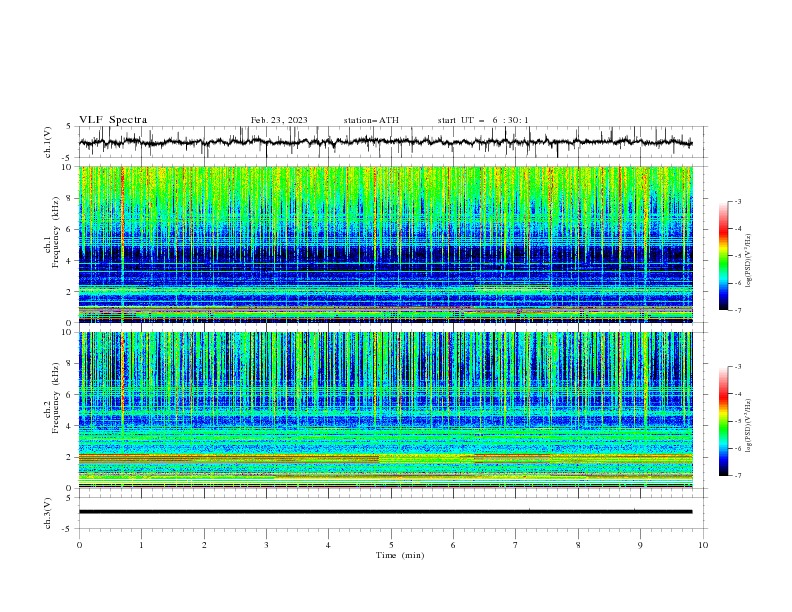792x612 pixels.
Task: Click the time axis tick label '5'
Action: (391, 545)
